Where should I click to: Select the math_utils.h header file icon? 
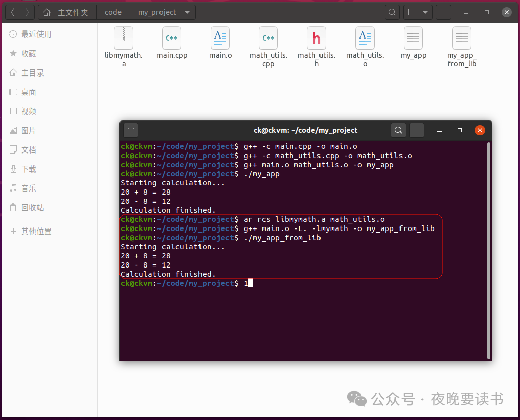(x=317, y=38)
